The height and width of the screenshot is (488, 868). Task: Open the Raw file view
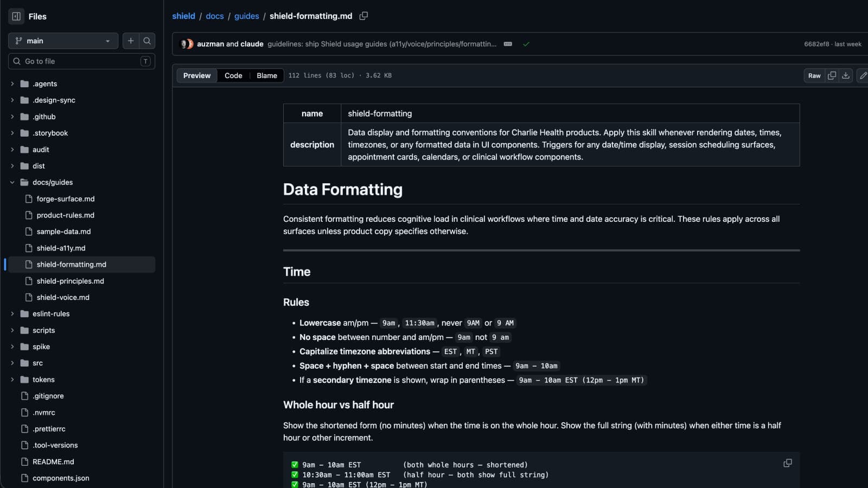(x=814, y=75)
